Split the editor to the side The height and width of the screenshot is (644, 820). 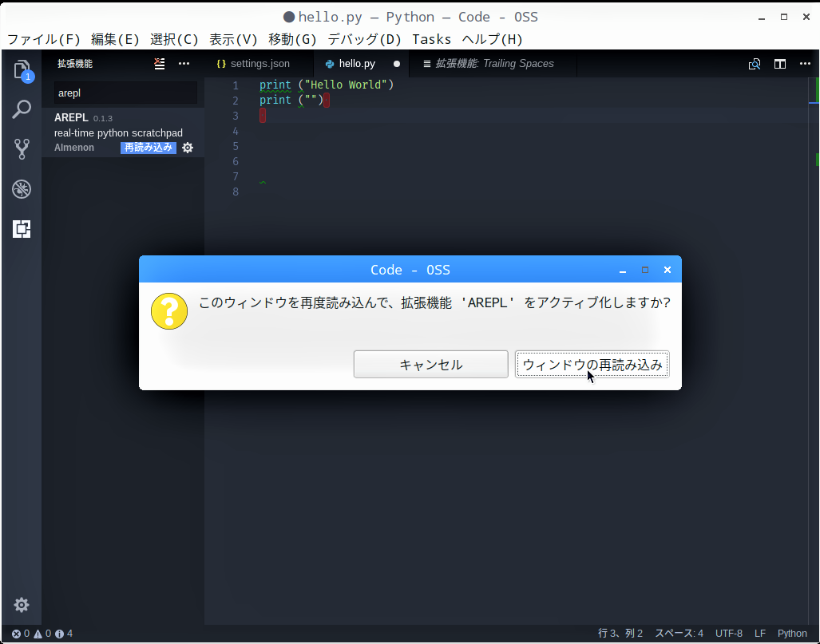pyautogui.click(x=780, y=64)
